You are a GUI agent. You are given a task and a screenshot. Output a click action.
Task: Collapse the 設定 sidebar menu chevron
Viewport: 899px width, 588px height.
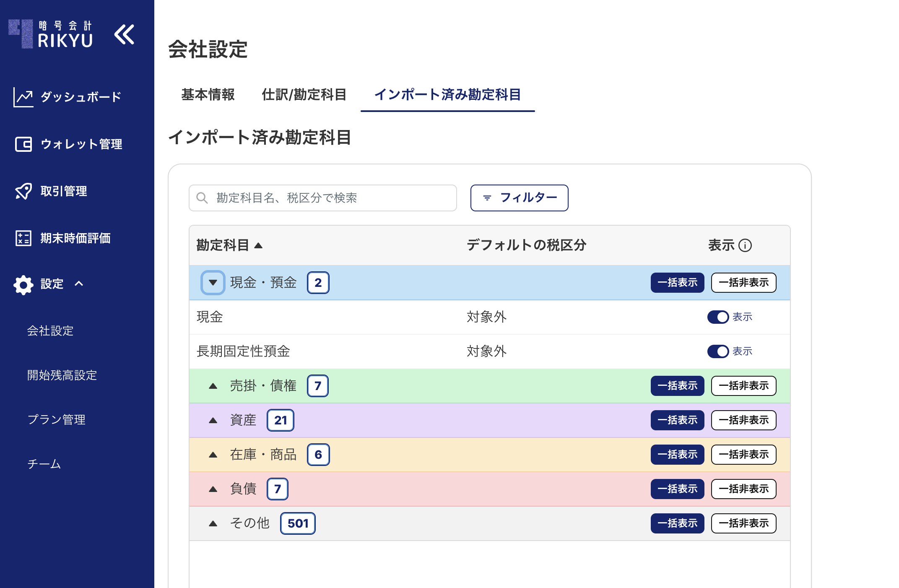pos(79,284)
